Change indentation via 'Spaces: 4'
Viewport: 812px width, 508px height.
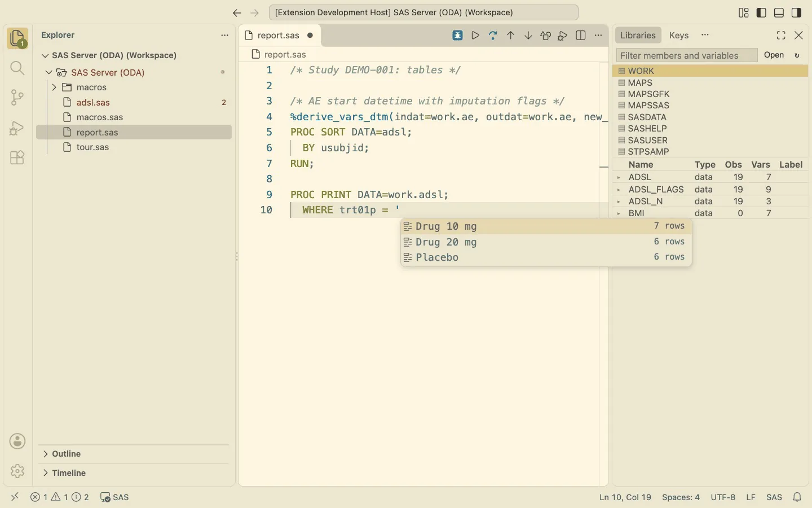click(681, 497)
